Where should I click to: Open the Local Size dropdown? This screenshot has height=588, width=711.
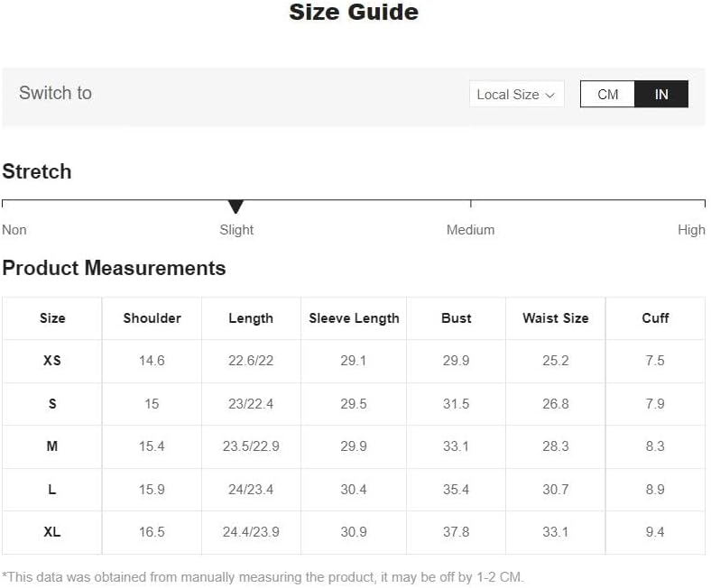516,95
